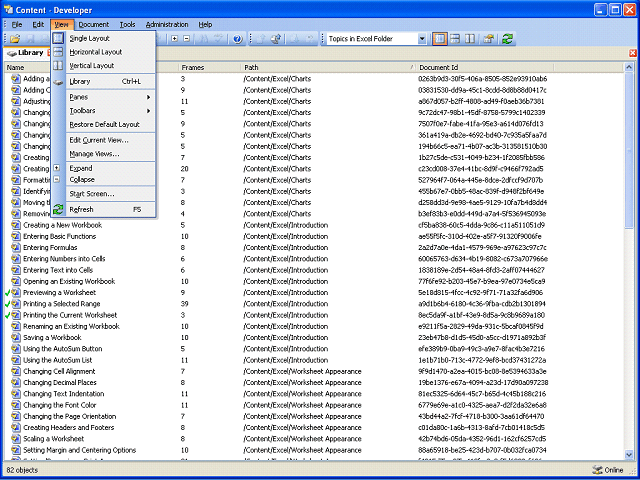Open the Tools menu
Screen dimensions: 640x480
point(127,24)
